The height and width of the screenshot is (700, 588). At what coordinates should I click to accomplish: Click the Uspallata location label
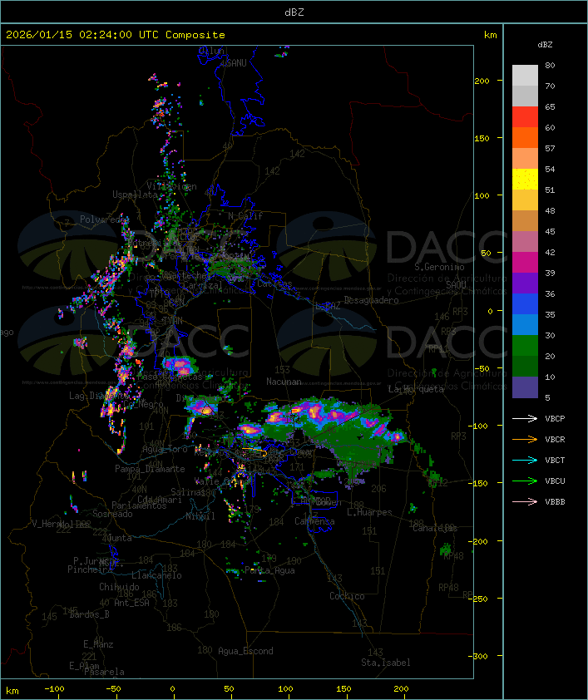[x=135, y=195]
